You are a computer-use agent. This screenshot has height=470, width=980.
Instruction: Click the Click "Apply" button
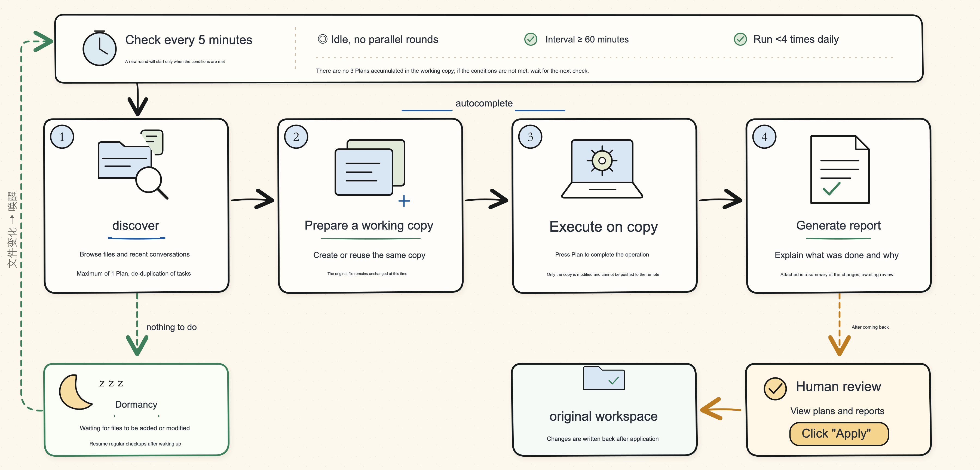[839, 434]
